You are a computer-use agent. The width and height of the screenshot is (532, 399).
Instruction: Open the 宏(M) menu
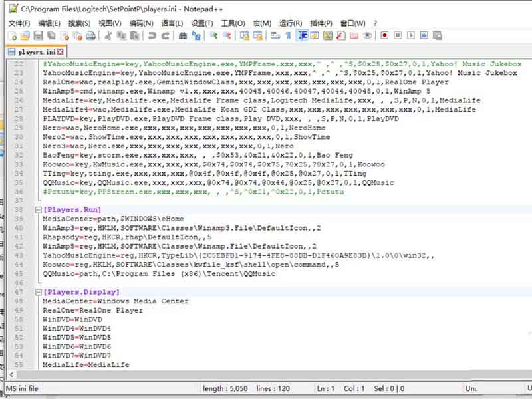[262, 23]
